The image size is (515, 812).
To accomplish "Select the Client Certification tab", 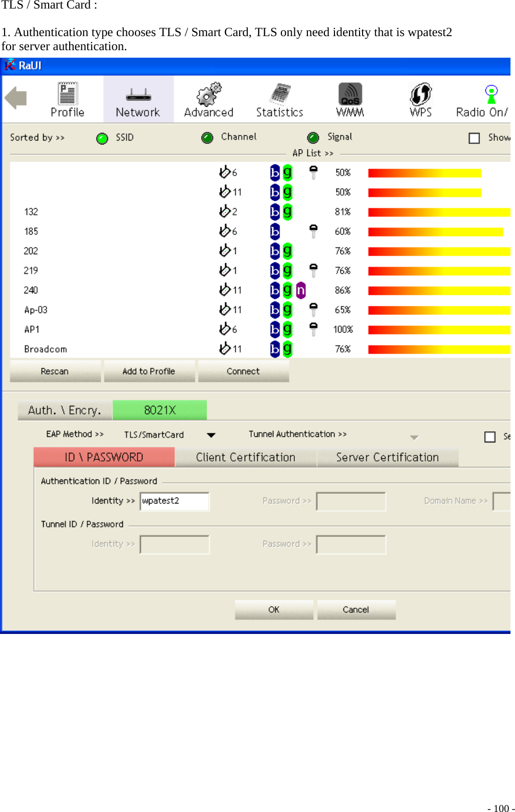I will (x=246, y=457).
